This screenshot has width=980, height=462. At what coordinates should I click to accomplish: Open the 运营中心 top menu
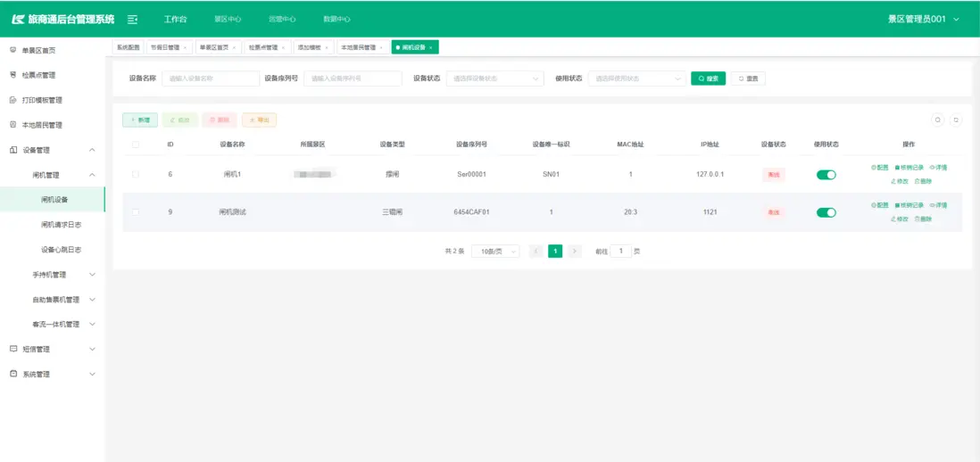tap(282, 20)
